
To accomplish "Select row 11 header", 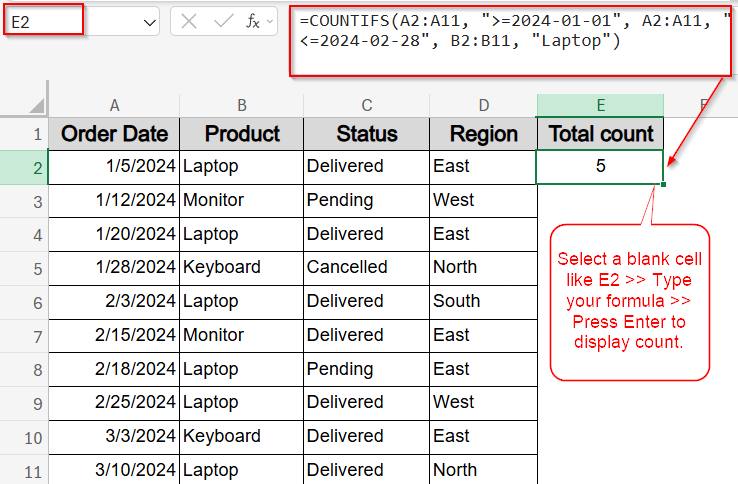I will pyautogui.click(x=24, y=470).
